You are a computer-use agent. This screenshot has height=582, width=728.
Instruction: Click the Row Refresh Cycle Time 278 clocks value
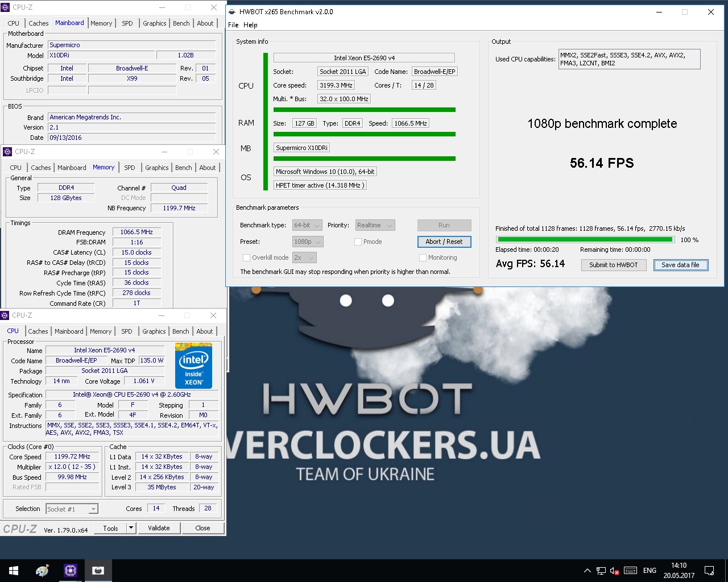(x=136, y=293)
